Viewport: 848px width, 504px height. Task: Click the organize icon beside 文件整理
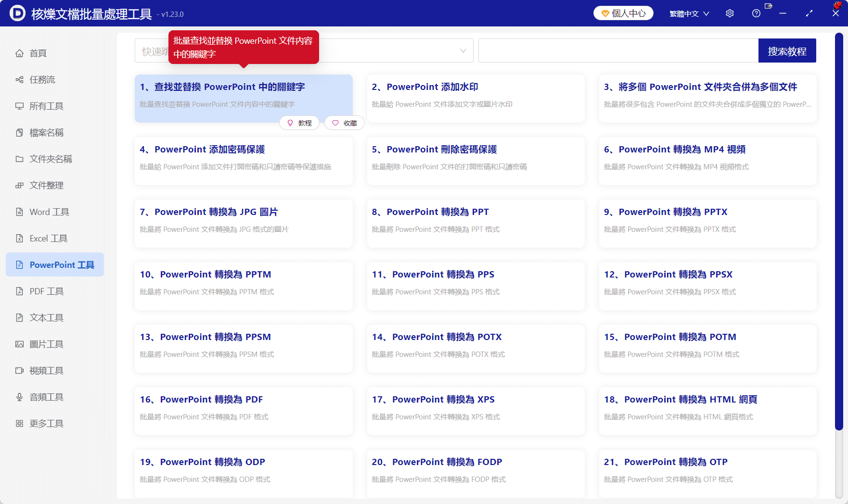click(19, 186)
